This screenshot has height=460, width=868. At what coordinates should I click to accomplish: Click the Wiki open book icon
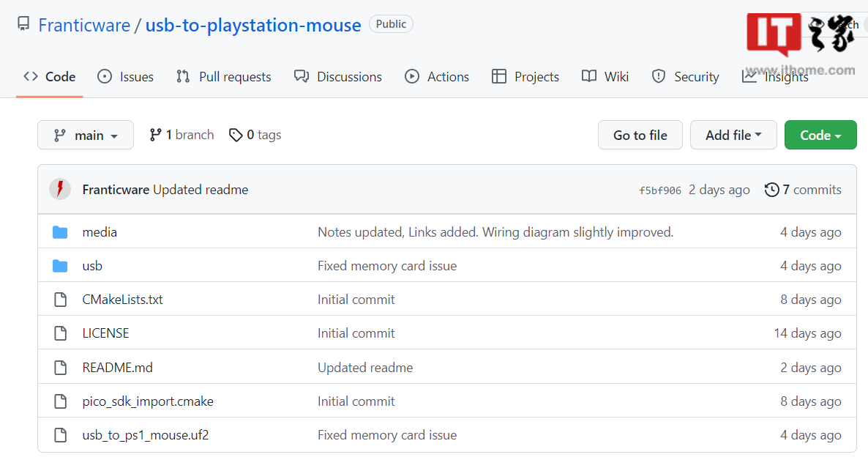589,76
